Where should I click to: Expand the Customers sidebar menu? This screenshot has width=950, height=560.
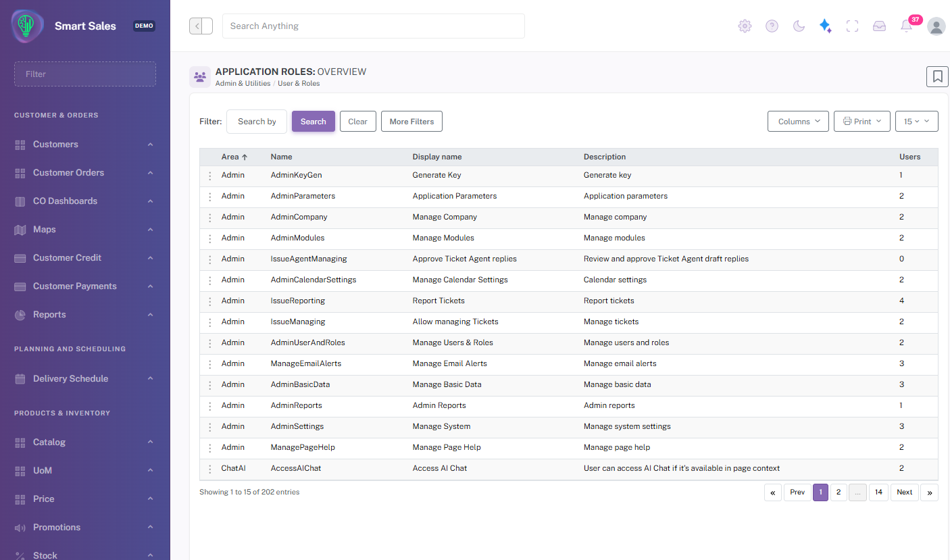(84, 145)
